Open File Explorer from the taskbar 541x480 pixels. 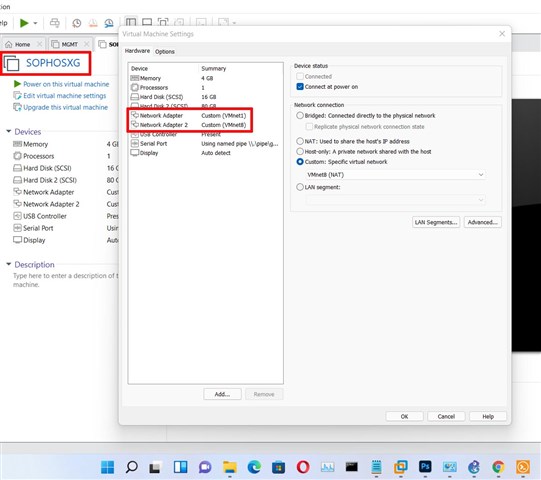tap(229, 467)
